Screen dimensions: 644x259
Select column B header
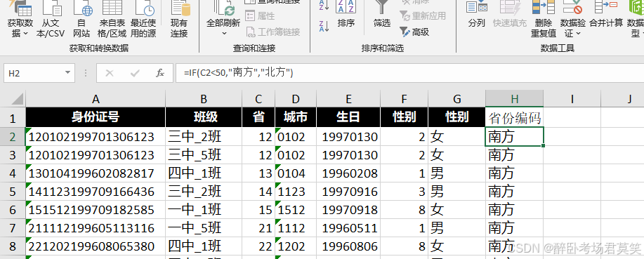[204, 98]
